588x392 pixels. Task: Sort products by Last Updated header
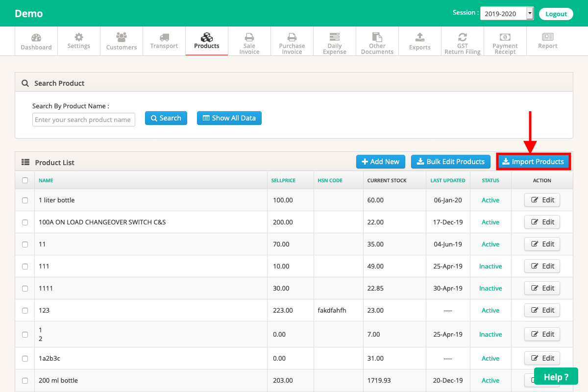pyautogui.click(x=448, y=180)
